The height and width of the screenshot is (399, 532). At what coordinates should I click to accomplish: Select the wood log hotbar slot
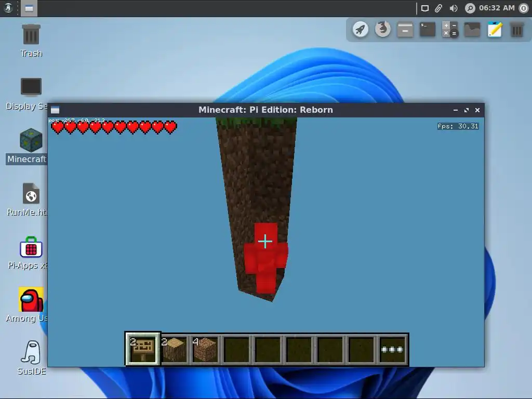tap(175, 350)
